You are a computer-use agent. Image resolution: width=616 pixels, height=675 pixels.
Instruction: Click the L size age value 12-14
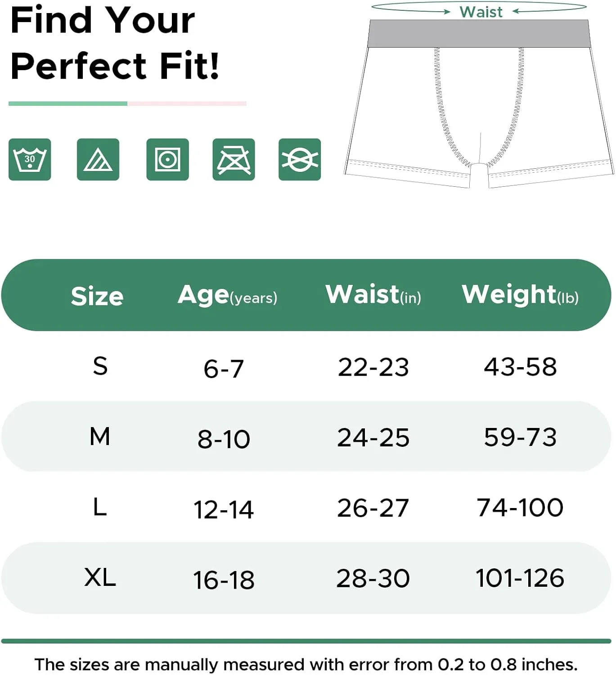tap(224, 510)
